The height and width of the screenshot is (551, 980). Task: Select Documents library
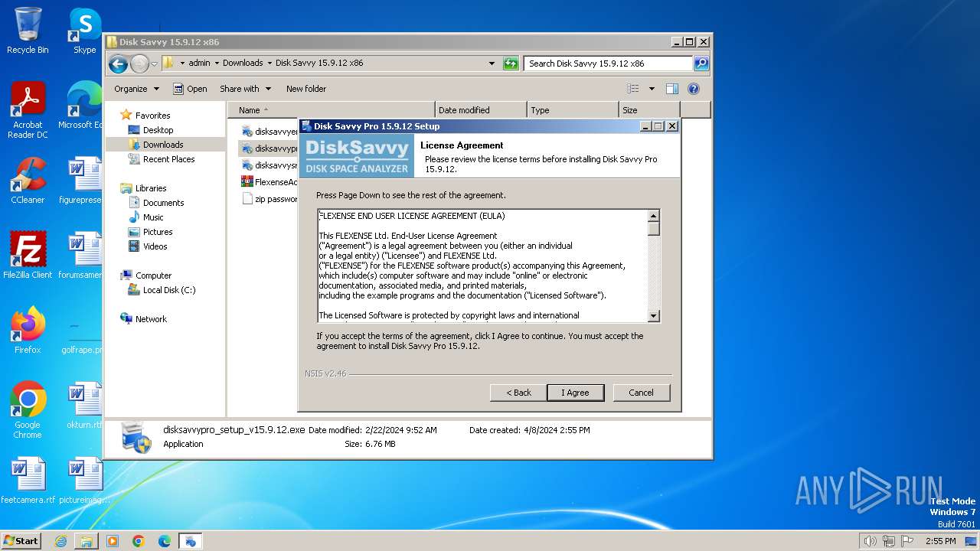coord(163,203)
